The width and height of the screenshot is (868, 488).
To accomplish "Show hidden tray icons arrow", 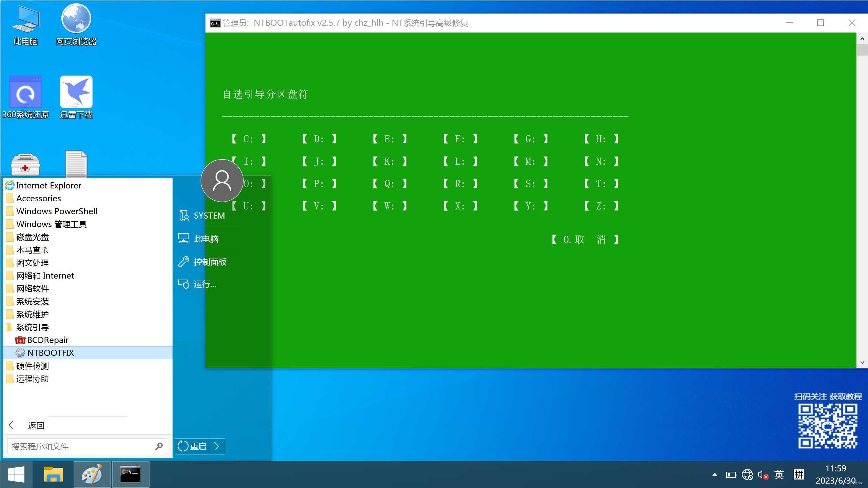I will pyautogui.click(x=715, y=475).
